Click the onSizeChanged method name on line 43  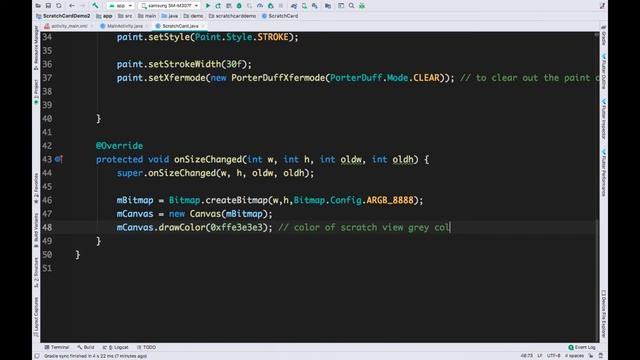208,159
